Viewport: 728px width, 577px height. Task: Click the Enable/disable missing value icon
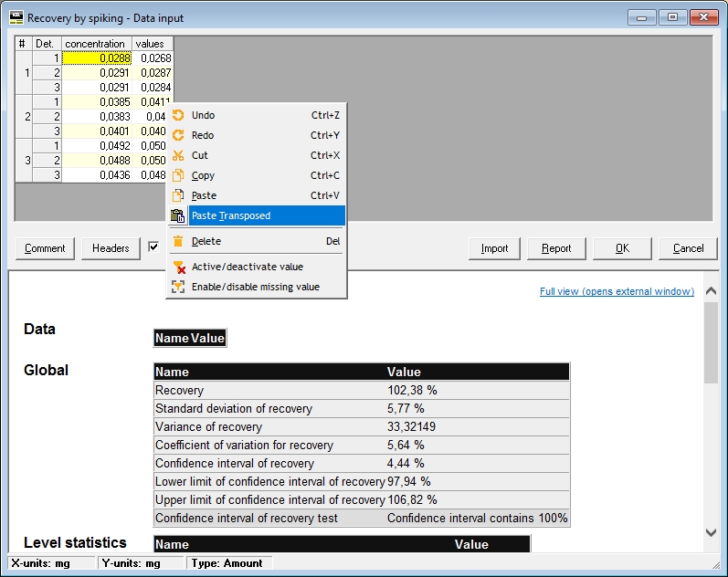[178, 287]
